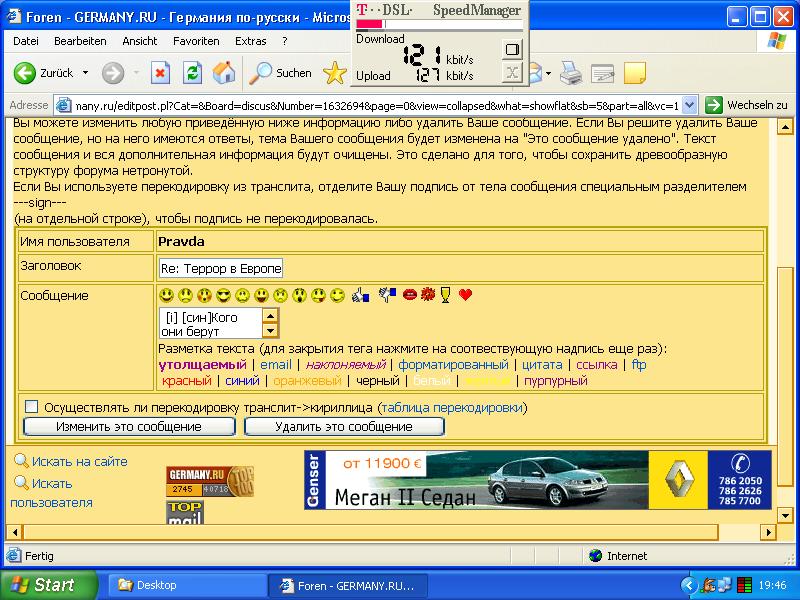
Task: Open the Favoriten menu
Action: click(196, 41)
